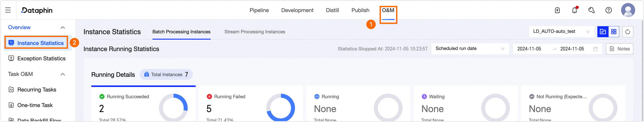Image resolution: width=644 pixels, height=122 pixels.
Task: Open the Notes button
Action: click(619, 49)
